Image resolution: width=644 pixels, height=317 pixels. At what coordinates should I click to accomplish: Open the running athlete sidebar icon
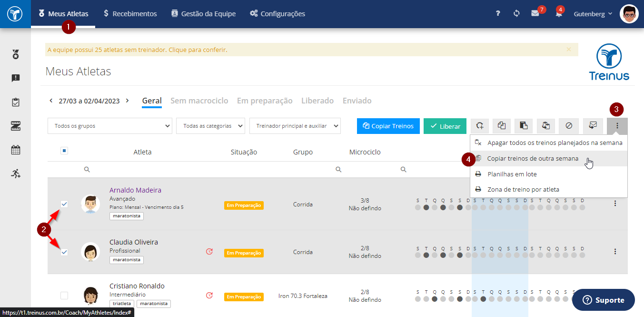[x=16, y=174]
